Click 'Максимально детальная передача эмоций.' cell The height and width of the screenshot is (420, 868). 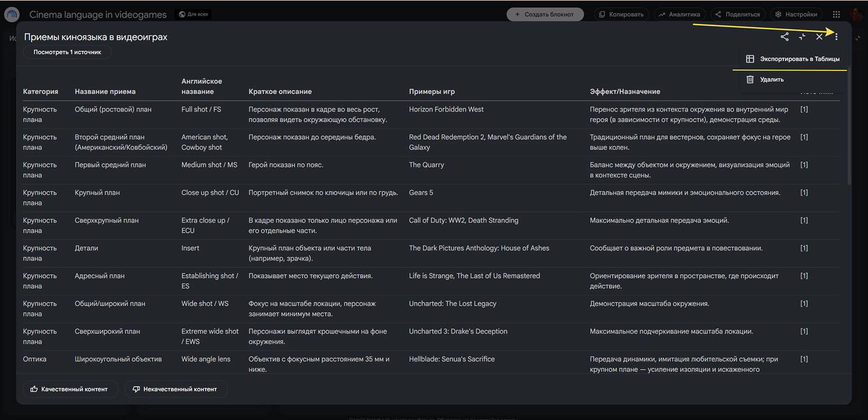(x=659, y=220)
